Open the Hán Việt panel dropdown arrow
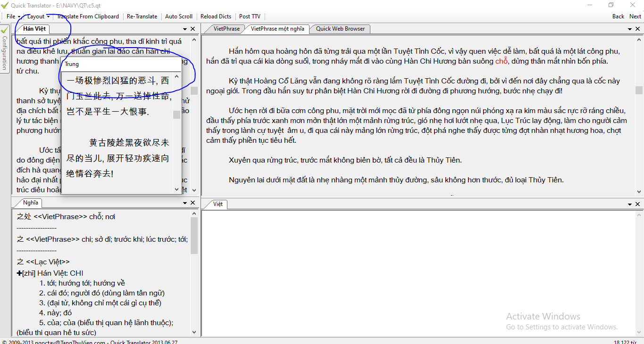 pyautogui.click(x=185, y=29)
